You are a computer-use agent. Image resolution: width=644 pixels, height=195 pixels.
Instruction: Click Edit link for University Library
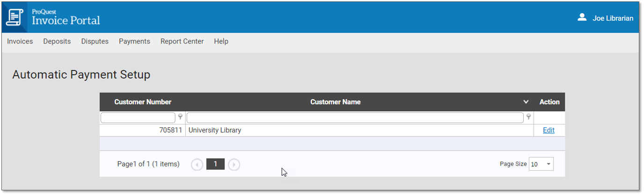549,130
